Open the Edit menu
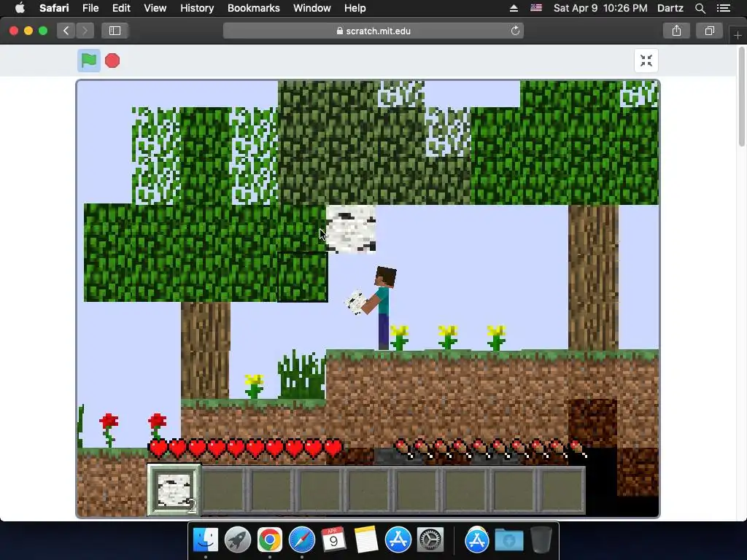The image size is (747, 560). coord(121,8)
